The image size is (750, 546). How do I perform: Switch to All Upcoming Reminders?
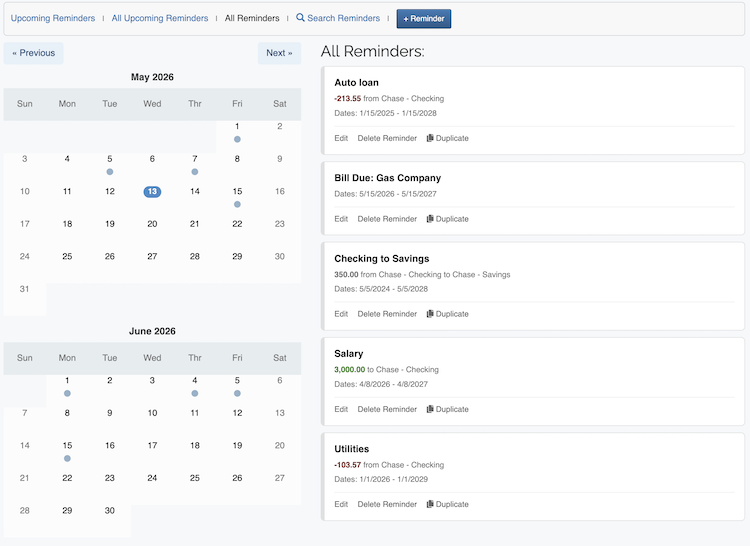tap(160, 18)
